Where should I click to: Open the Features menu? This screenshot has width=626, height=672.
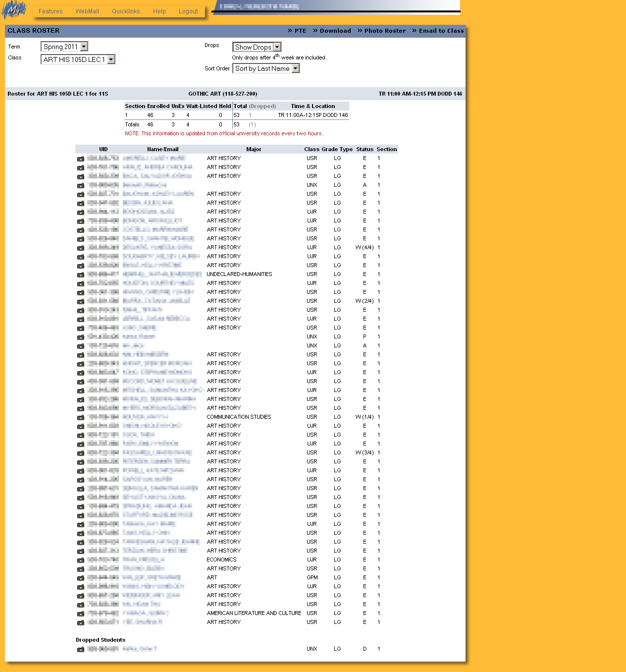tap(51, 11)
